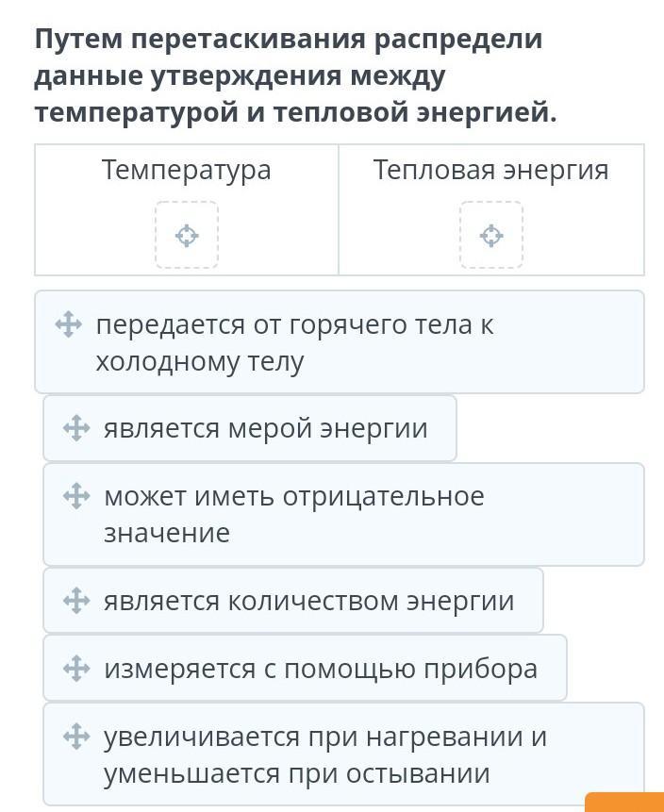Screen dimensions: 664x812
Task: Click the drop target icon under Температура
Action: (187, 235)
